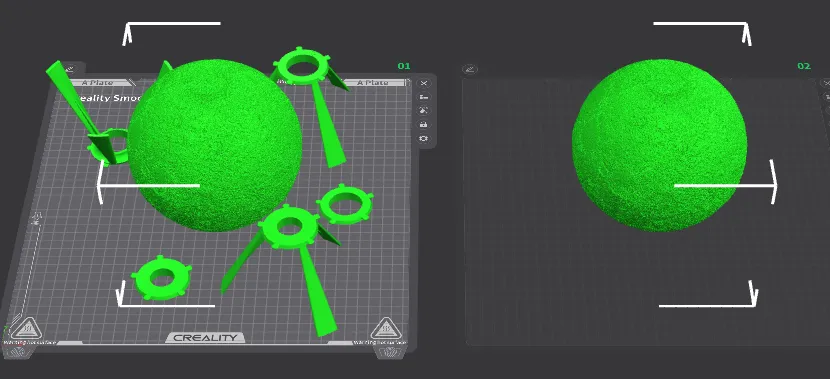Select the large green sphere on plate 01
The height and width of the screenshot is (379, 830).
(x=214, y=146)
